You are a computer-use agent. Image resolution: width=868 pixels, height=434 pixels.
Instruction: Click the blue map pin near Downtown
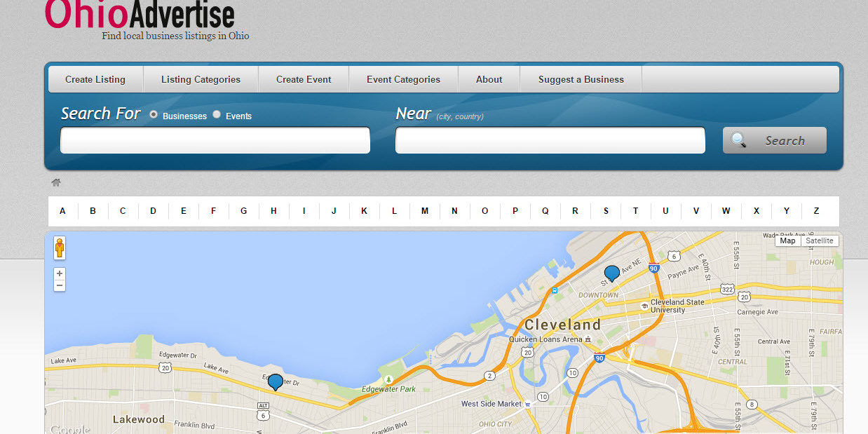[x=612, y=273]
